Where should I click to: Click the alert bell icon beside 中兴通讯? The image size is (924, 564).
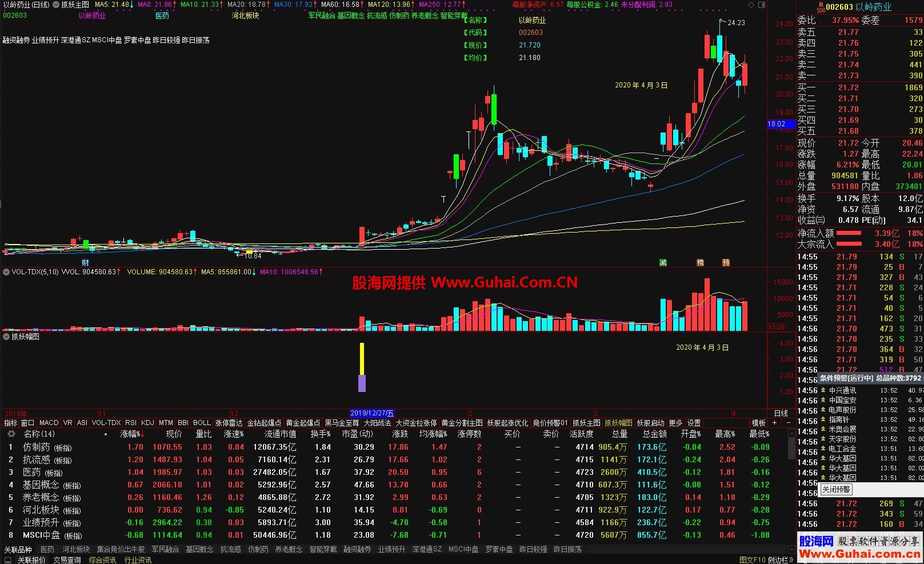(x=823, y=391)
